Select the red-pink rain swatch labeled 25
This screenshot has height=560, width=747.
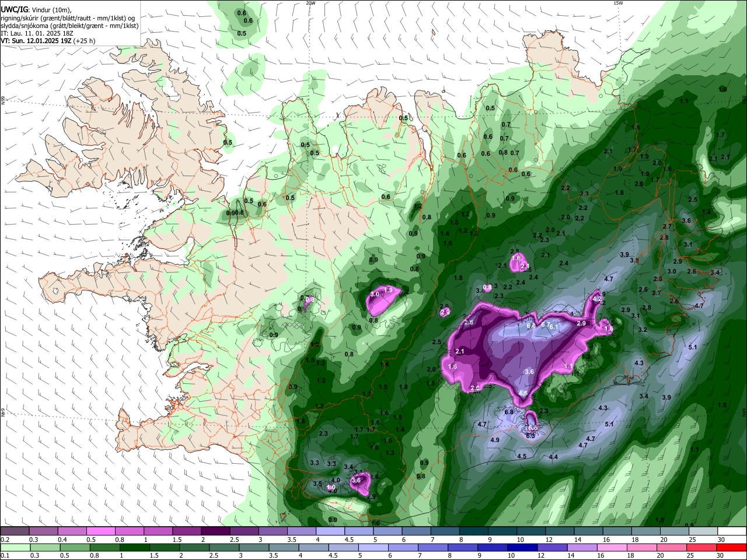(701, 547)
